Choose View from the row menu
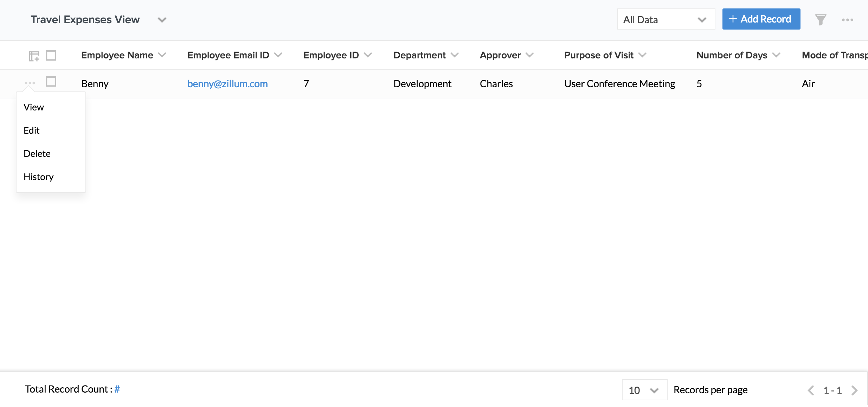 pyautogui.click(x=34, y=107)
